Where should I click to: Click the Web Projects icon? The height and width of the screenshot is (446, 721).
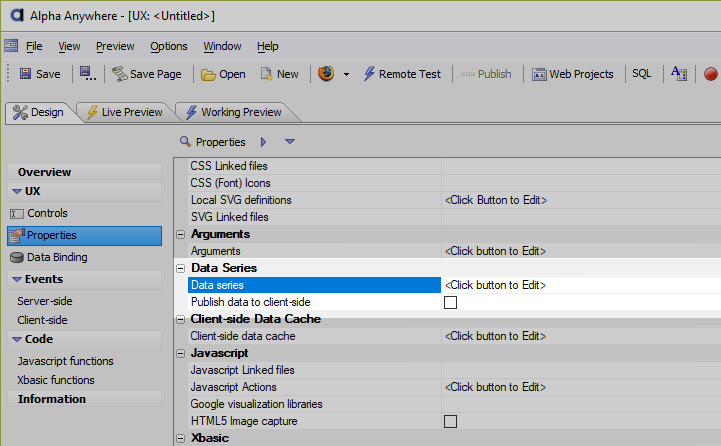(x=539, y=74)
